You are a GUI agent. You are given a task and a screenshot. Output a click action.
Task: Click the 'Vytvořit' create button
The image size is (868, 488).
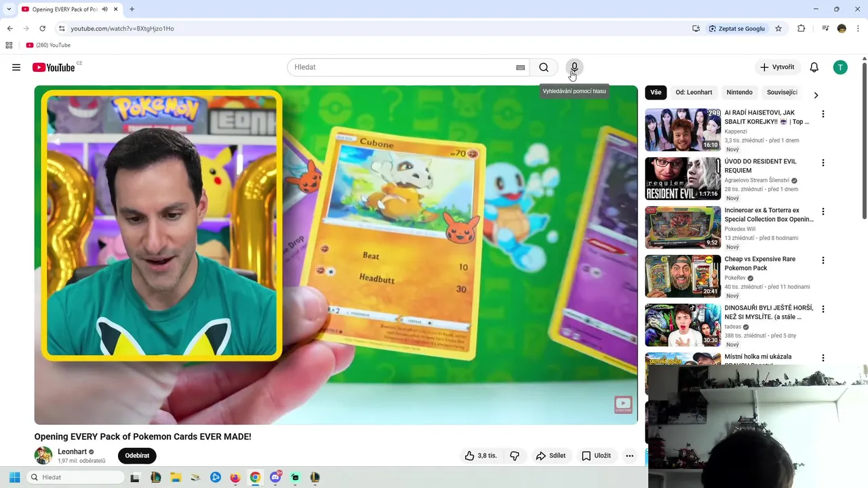(x=777, y=67)
